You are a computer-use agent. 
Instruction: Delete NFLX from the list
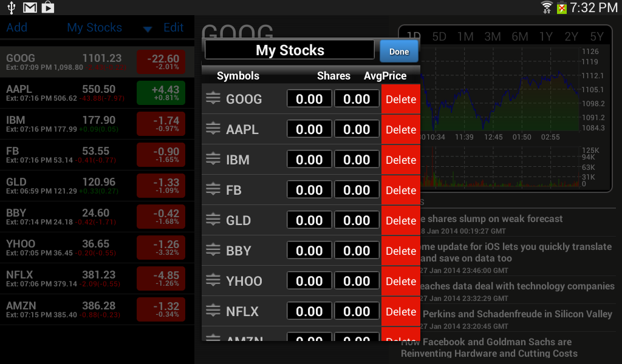(x=401, y=312)
